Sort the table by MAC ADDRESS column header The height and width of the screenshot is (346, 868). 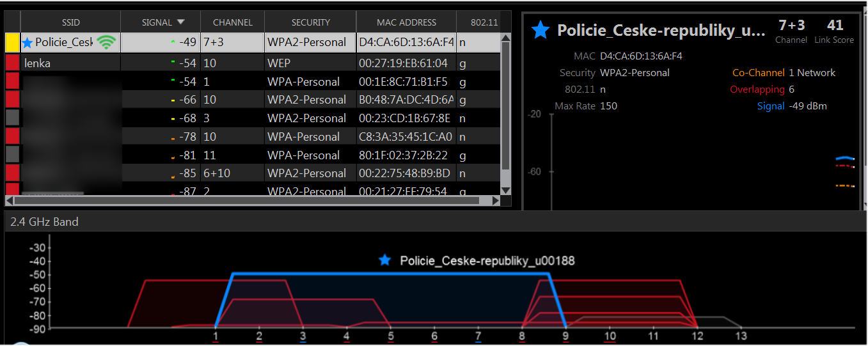[x=406, y=22]
